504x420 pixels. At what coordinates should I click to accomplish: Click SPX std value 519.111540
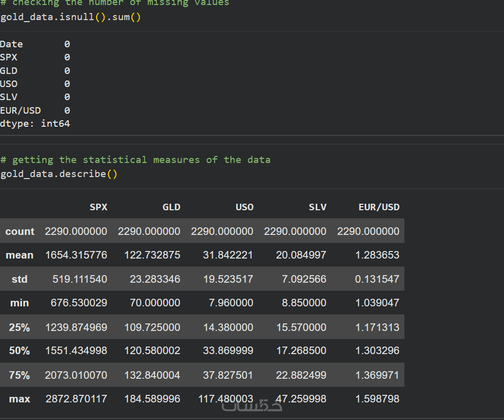tap(79, 279)
